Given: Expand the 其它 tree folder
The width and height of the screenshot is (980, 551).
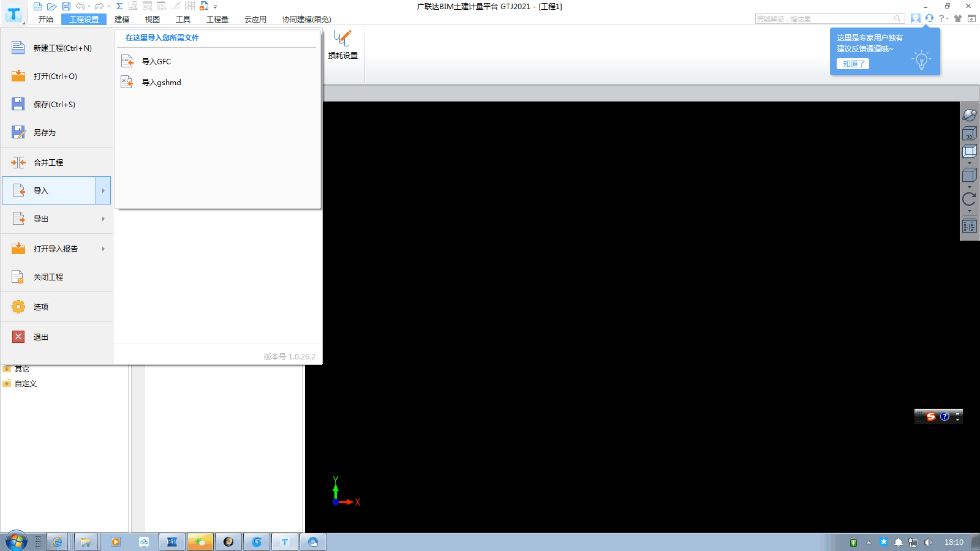Looking at the screenshot, I should click(7, 369).
